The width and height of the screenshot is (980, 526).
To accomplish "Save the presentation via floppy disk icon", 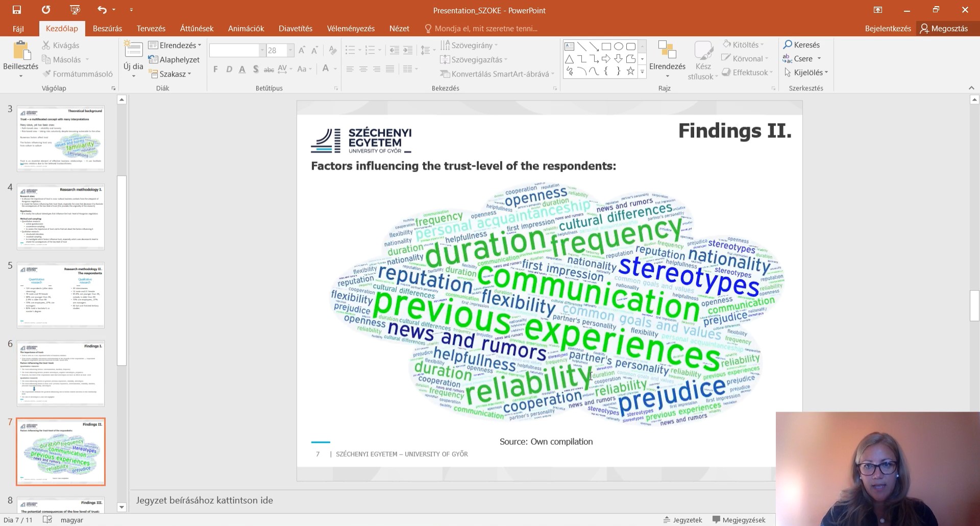I will coord(17,10).
